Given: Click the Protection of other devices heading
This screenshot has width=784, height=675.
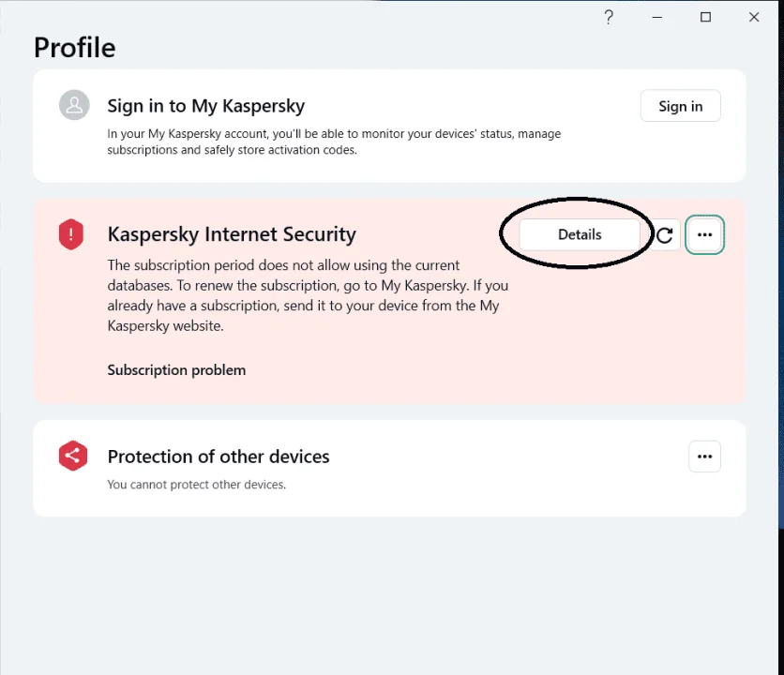Looking at the screenshot, I should click(x=219, y=457).
